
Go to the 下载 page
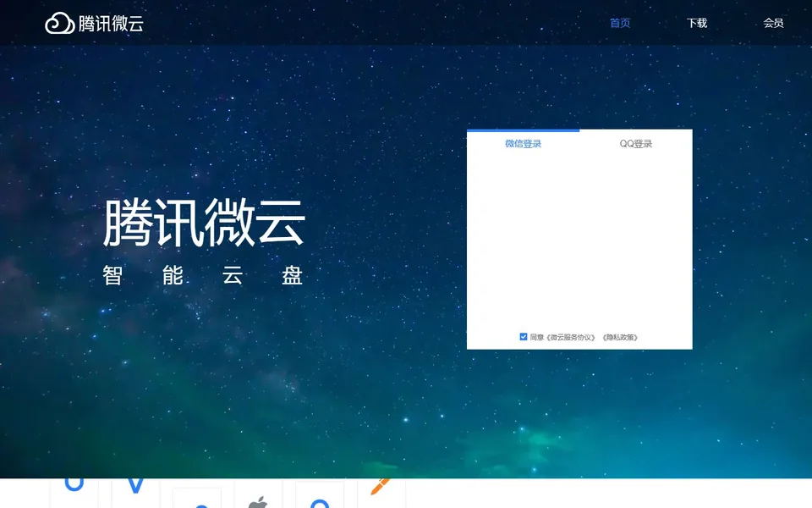point(696,23)
